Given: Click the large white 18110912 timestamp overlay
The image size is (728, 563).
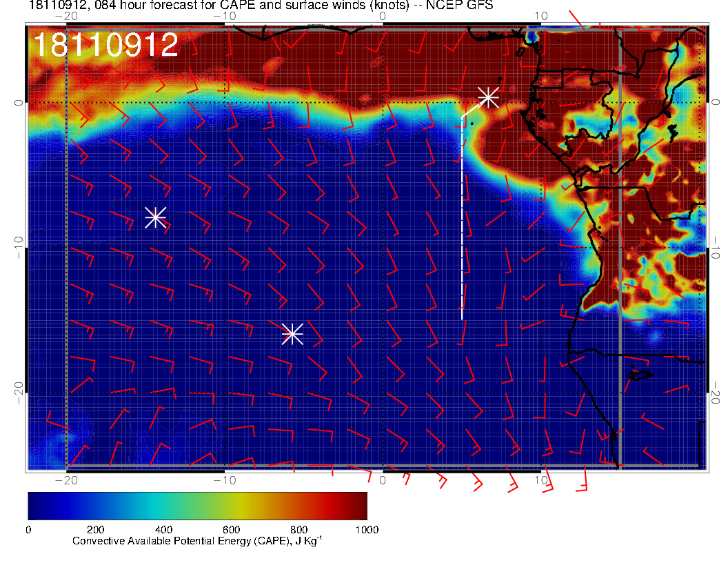Looking at the screenshot, I should [106, 45].
